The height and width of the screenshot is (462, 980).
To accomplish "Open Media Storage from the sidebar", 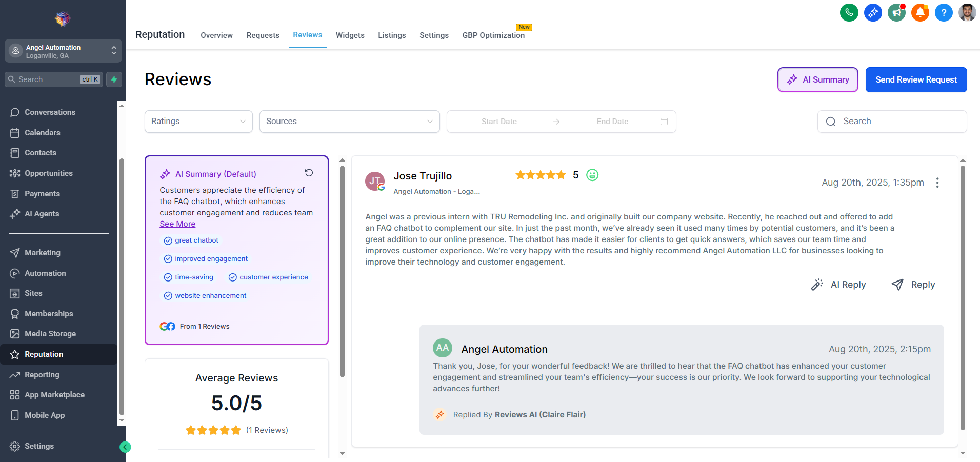I will [51, 333].
